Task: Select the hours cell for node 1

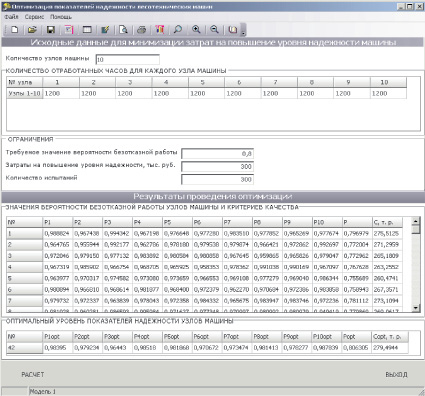Action: [x=61, y=93]
